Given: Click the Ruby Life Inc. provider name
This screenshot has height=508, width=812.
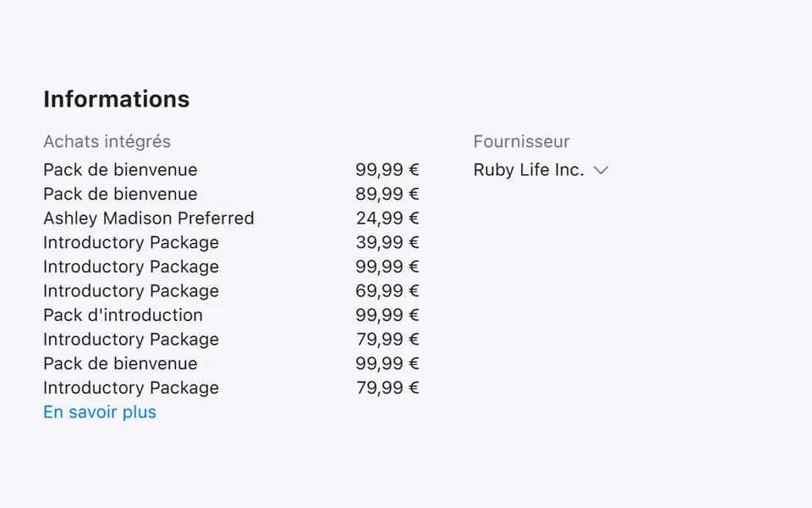Looking at the screenshot, I should (529, 170).
